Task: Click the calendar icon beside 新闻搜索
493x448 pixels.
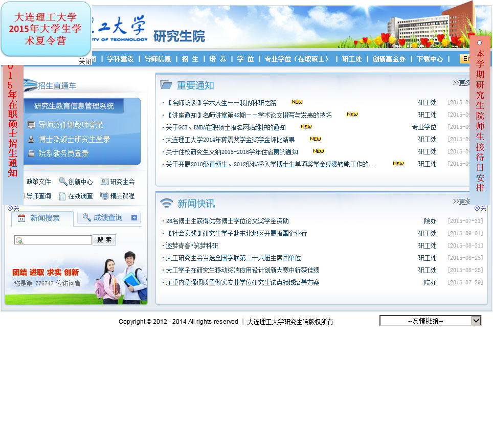Action: [x=21, y=218]
